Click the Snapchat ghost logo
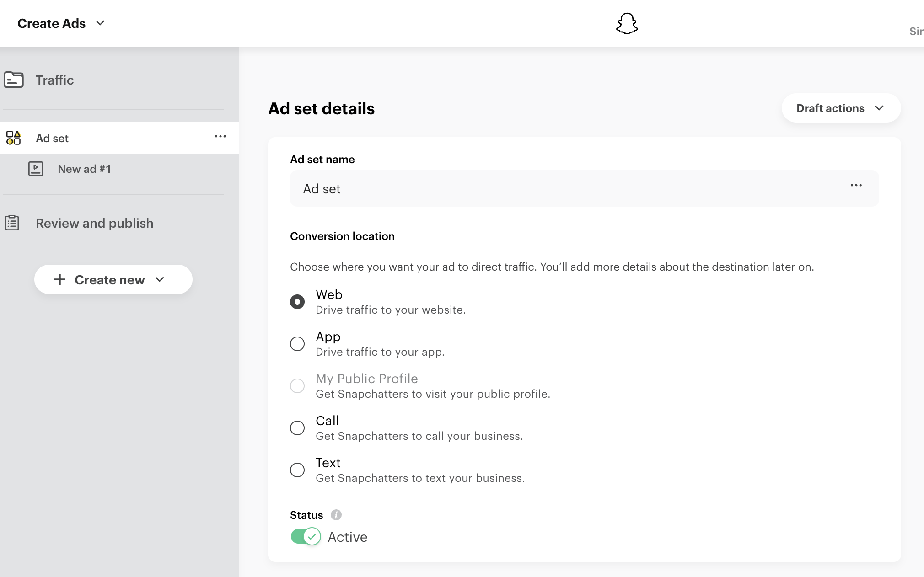The image size is (924, 577). pyautogui.click(x=627, y=23)
